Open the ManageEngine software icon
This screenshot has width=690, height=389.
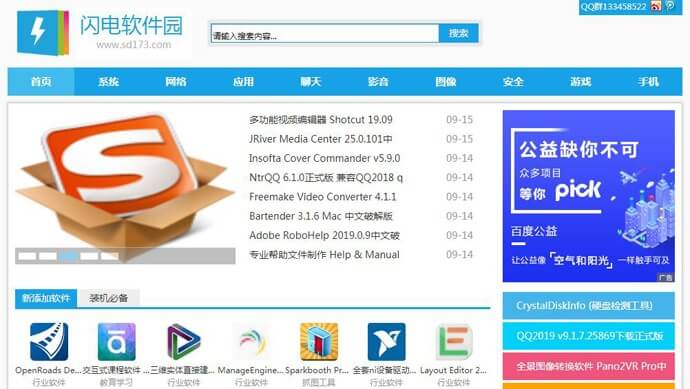pos(251,341)
